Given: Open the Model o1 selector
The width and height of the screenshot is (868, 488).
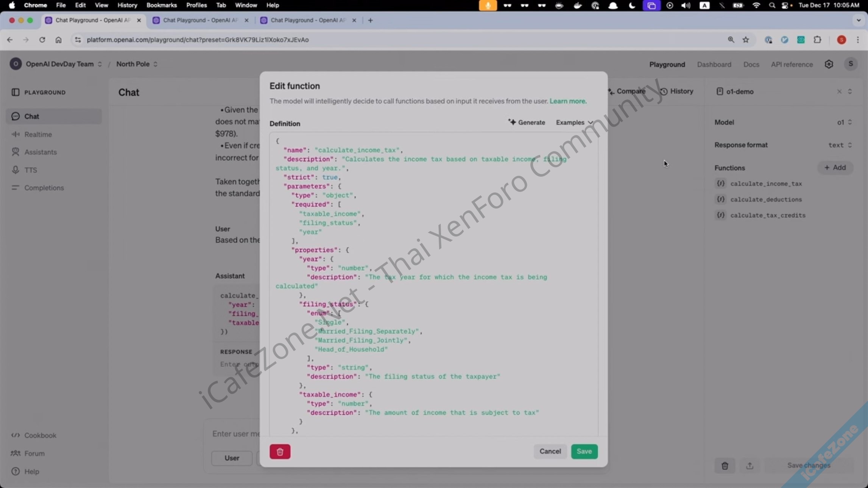Looking at the screenshot, I should click(x=844, y=122).
